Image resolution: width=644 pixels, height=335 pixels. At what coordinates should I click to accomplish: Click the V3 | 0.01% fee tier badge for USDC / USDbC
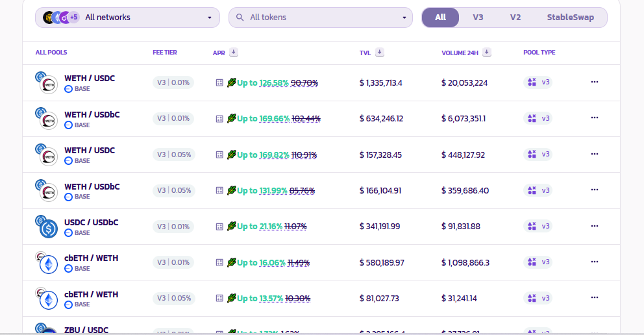tap(173, 227)
